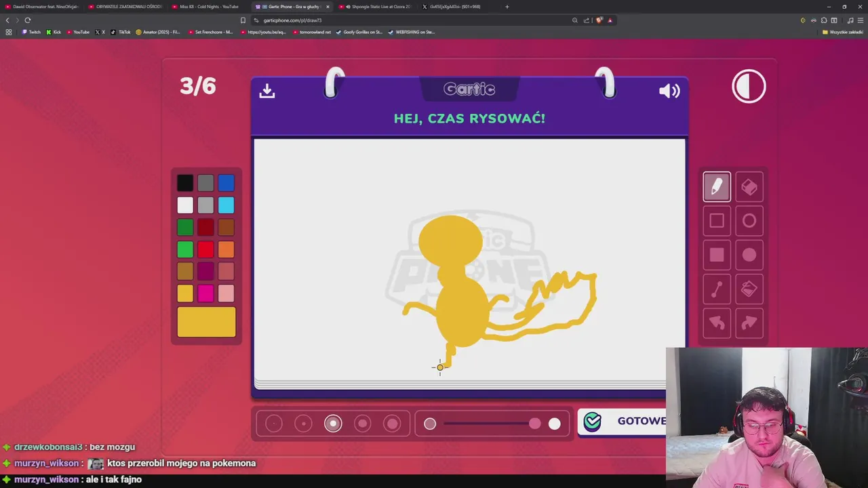Open the Twitch bookmark
The image size is (868, 488).
pos(31,32)
